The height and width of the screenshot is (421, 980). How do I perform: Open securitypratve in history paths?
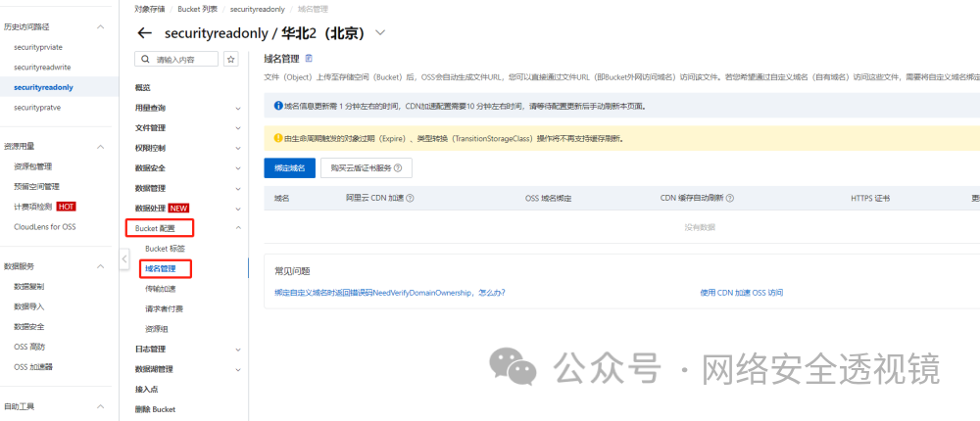pos(37,107)
